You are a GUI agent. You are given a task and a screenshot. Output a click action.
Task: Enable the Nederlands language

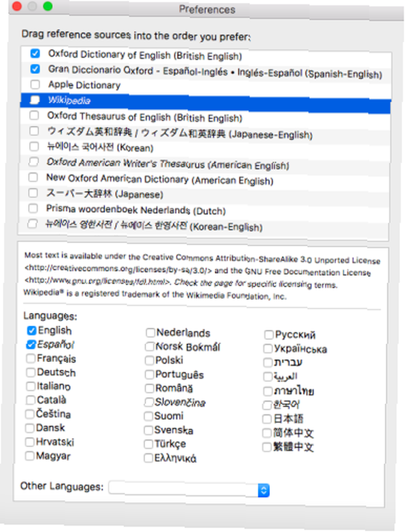tap(150, 332)
